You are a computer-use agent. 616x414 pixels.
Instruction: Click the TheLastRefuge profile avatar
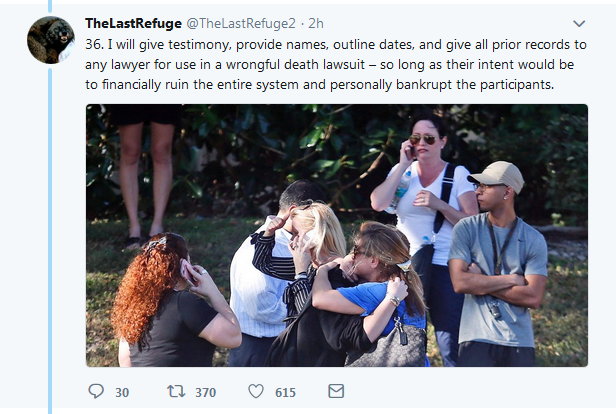pyautogui.click(x=50, y=40)
